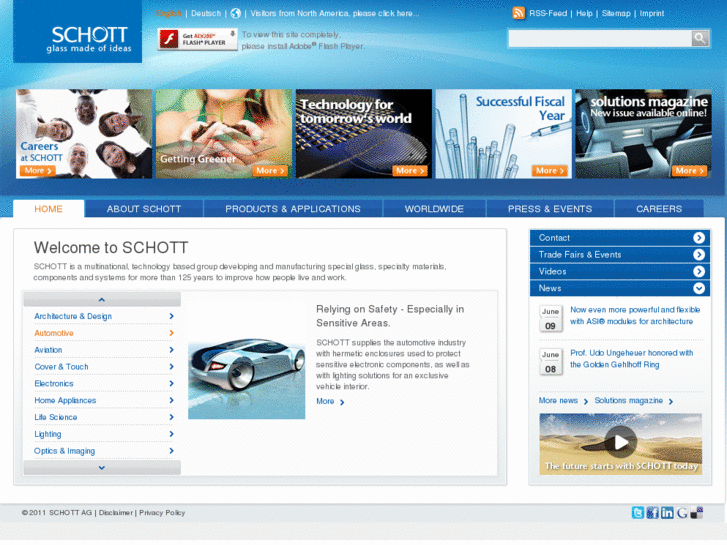Play the 'future starts with SCHOTT' video
The height and width of the screenshot is (545, 727).
pyautogui.click(x=620, y=442)
